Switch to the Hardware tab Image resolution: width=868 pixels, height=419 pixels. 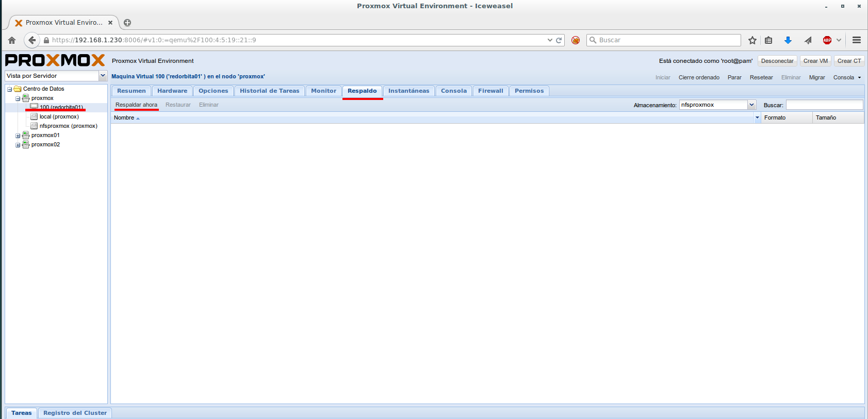pos(172,91)
